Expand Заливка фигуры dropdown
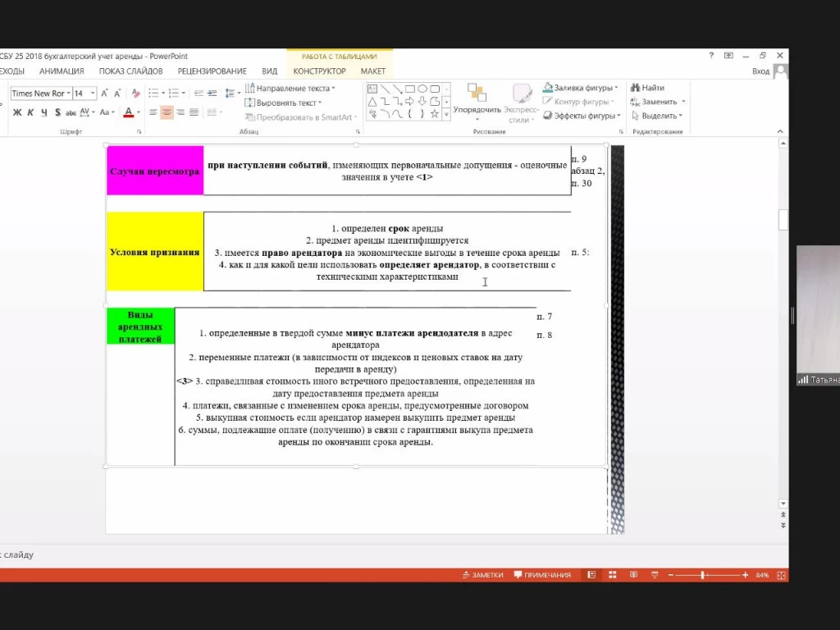The image size is (840, 630). pos(618,89)
